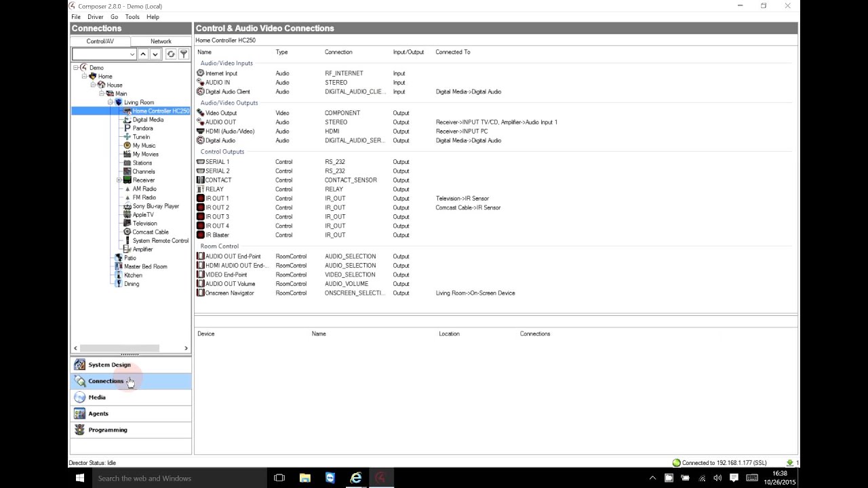The height and width of the screenshot is (488, 868).
Task: Click the Windows Start button
Action: click(79, 478)
